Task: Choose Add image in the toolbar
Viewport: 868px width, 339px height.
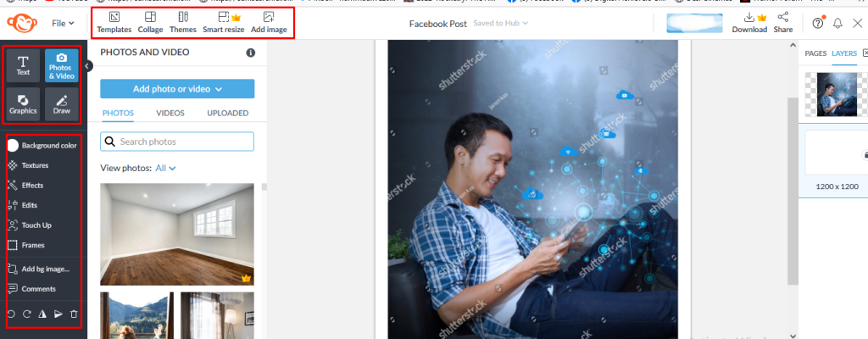Action: pyautogui.click(x=269, y=23)
